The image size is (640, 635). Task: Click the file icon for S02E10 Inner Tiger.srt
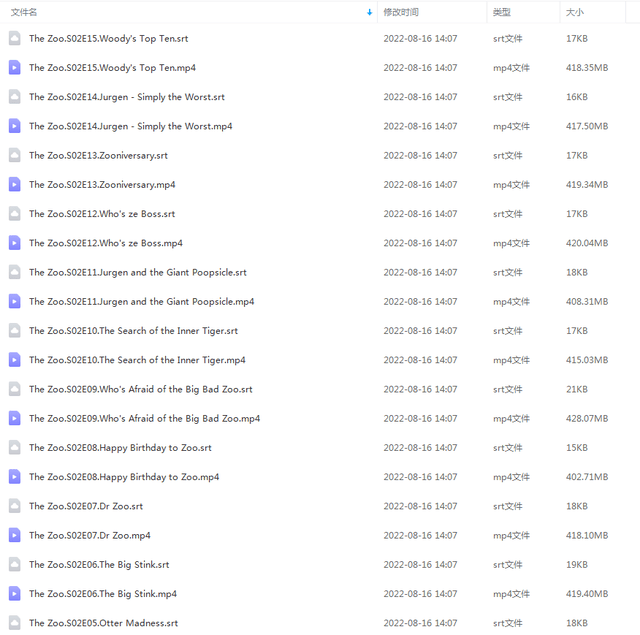coord(15,331)
